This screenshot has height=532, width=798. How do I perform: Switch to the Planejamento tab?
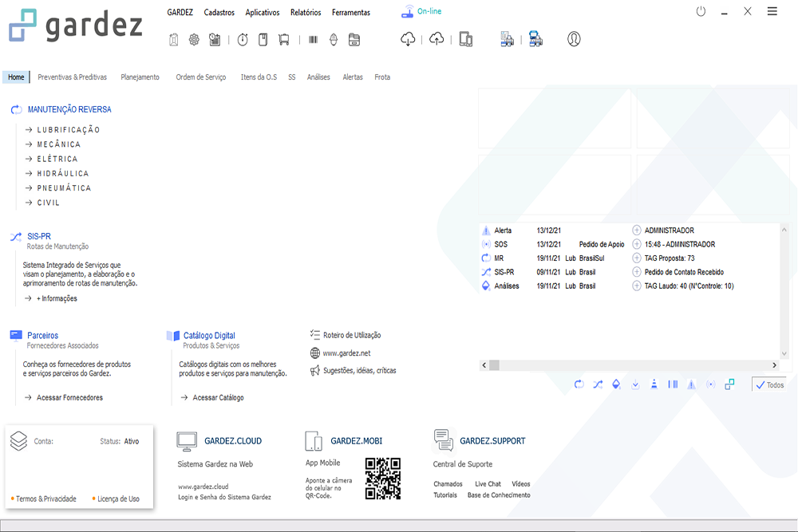[140, 77]
